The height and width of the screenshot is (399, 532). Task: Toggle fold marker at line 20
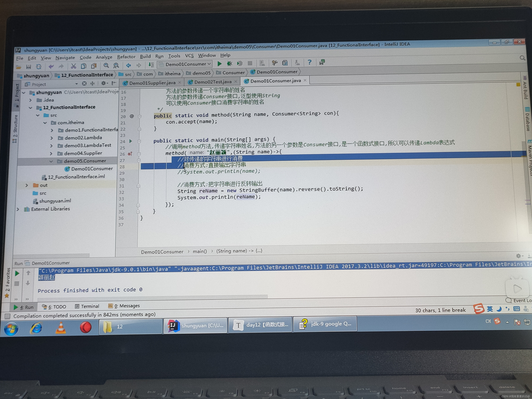(140, 116)
